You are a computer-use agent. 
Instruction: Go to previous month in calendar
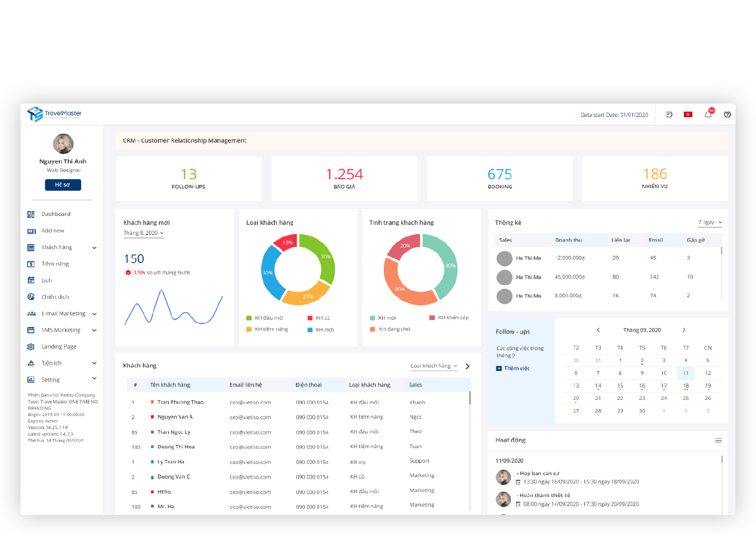point(598,330)
